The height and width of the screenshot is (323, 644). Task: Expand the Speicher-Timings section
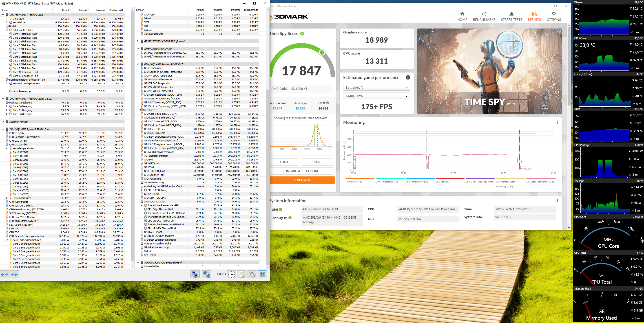click(3, 122)
